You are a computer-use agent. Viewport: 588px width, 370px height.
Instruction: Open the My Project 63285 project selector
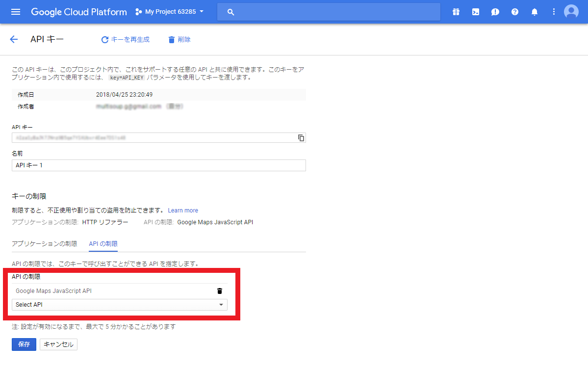tap(169, 11)
